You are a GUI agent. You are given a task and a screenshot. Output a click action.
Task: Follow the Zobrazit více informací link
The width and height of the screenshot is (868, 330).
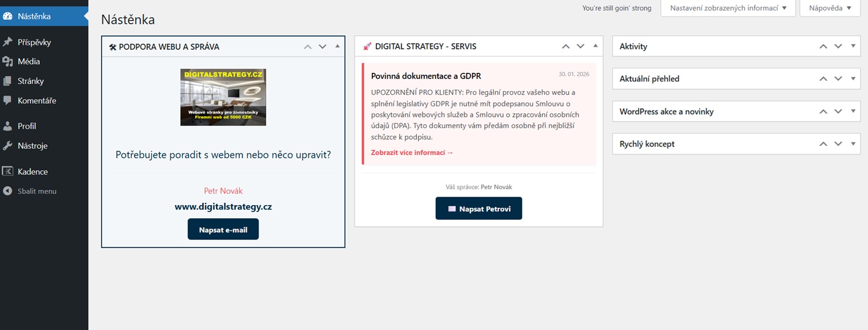coord(412,153)
